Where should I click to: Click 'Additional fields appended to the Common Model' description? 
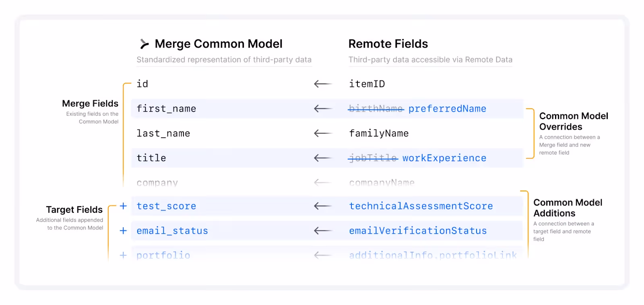(x=70, y=224)
